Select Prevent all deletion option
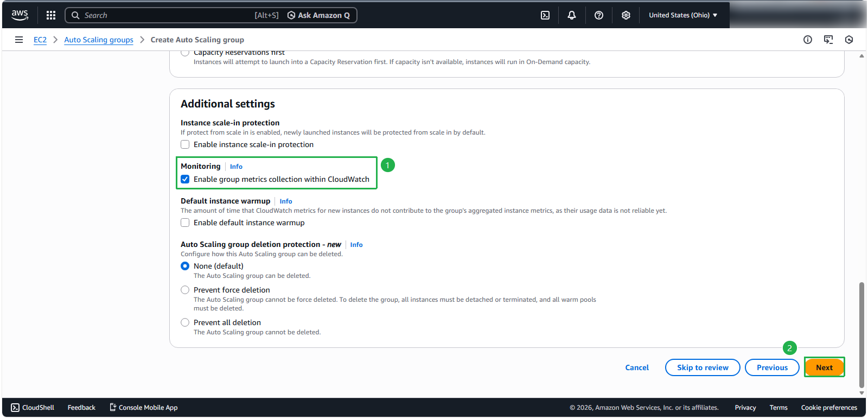 [x=185, y=322]
